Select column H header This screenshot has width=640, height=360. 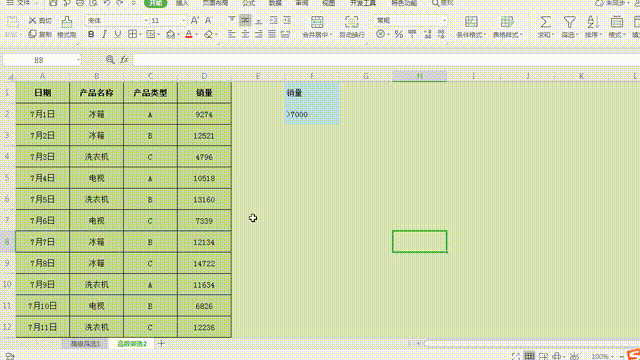tap(420, 76)
